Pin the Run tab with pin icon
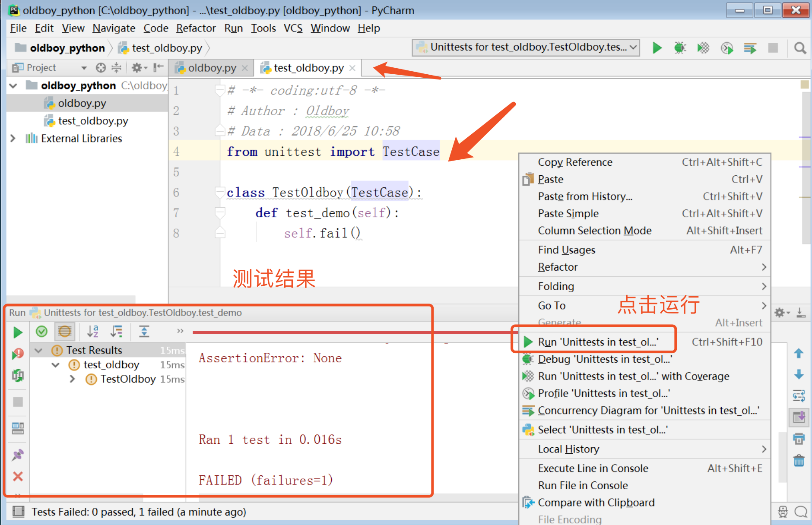812x525 pixels. (x=18, y=455)
